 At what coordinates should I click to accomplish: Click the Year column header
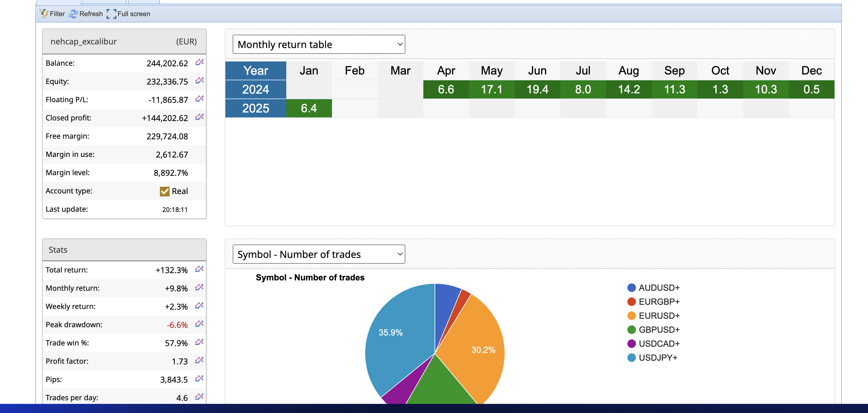pyautogui.click(x=256, y=71)
